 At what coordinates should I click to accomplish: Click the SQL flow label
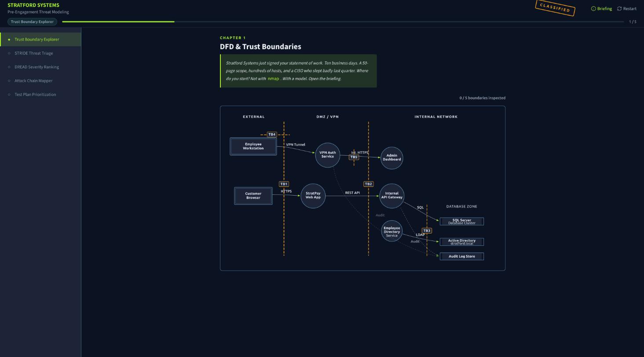coord(421,208)
